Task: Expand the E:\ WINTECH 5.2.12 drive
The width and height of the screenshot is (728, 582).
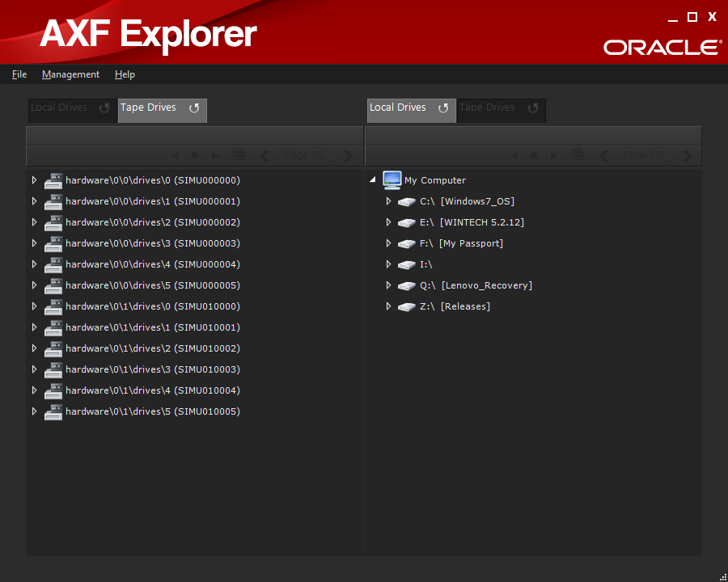Action: point(388,221)
